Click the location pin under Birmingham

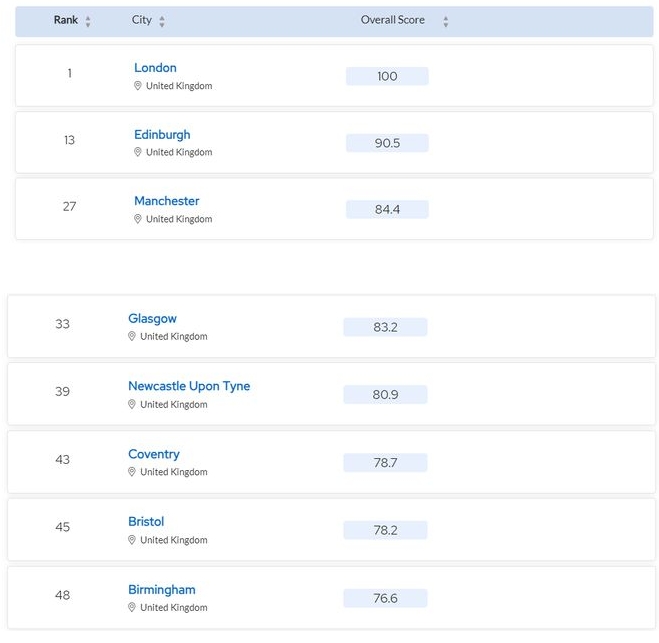(x=132, y=607)
